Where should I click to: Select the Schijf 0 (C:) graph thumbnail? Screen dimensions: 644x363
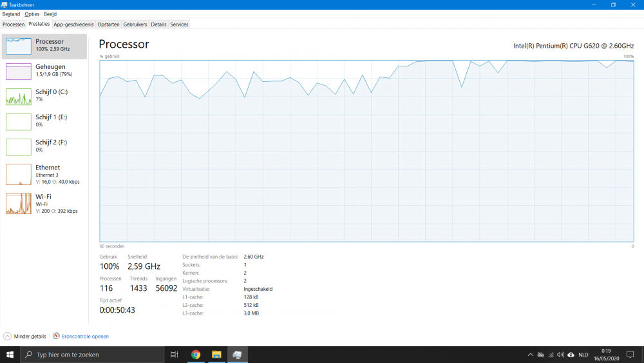19,97
